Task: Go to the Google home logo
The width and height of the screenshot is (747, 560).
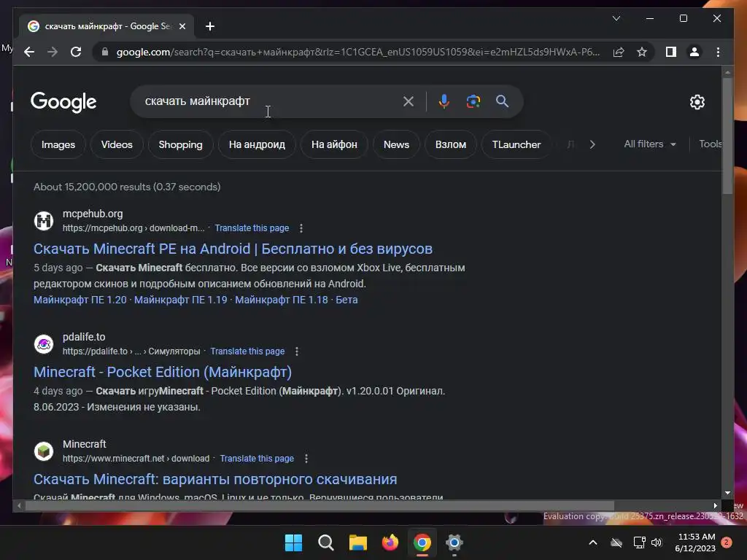Action: [63, 101]
